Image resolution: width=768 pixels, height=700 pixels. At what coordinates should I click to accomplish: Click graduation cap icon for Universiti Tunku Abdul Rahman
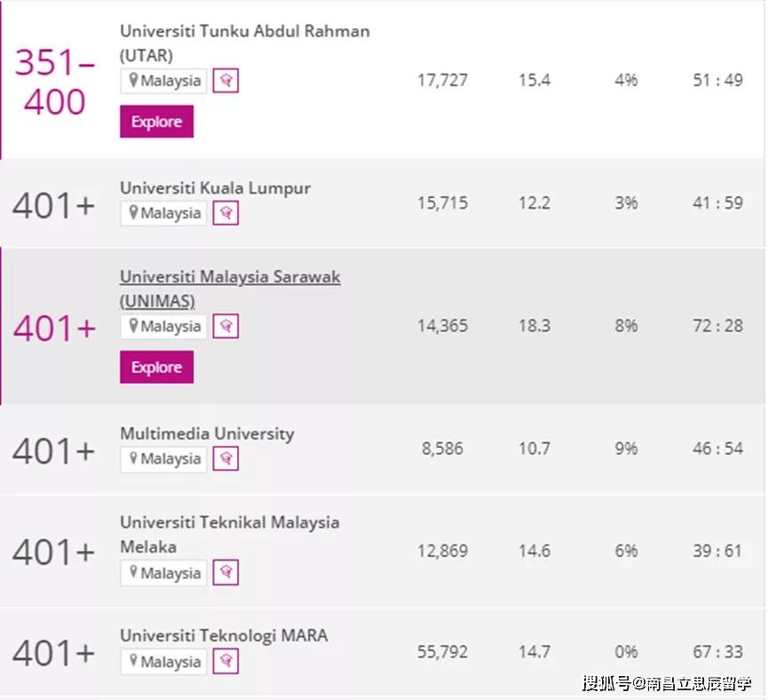pyautogui.click(x=226, y=81)
